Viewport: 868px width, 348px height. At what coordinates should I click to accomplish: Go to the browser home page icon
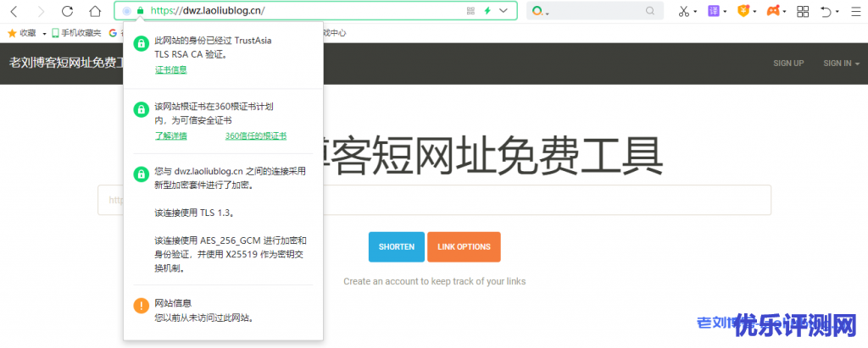[95, 11]
